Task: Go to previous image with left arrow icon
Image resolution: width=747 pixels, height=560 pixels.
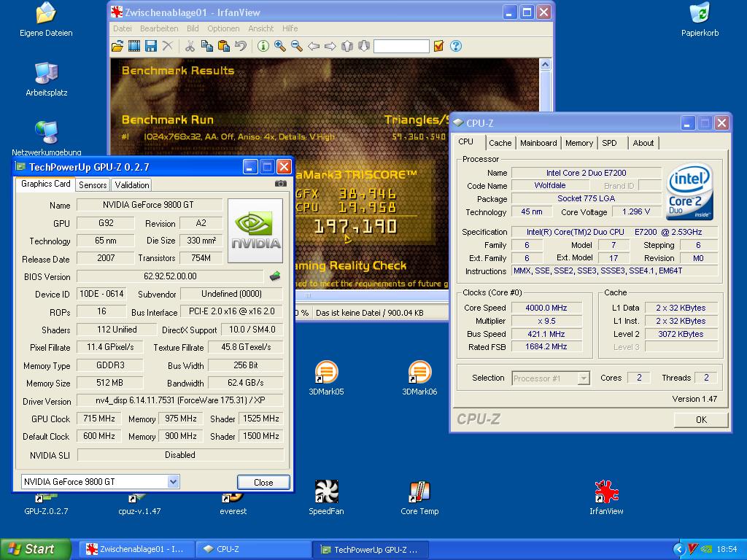Action: (314, 46)
